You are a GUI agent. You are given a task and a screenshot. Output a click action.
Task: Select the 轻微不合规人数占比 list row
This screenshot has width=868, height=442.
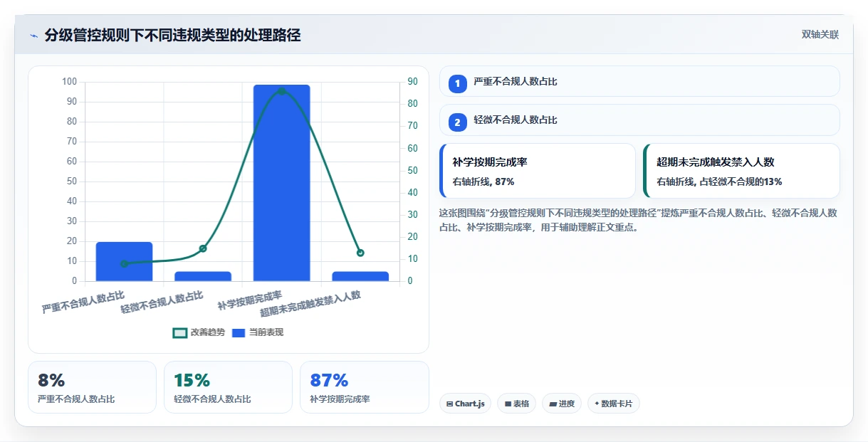point(639,120)
